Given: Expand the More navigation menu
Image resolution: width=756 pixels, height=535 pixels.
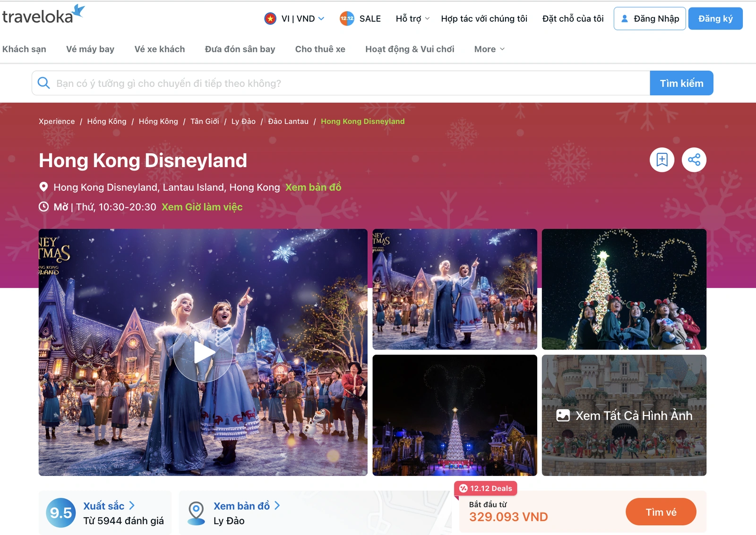Looking at the screenshot, I should [x=490, y=49].
